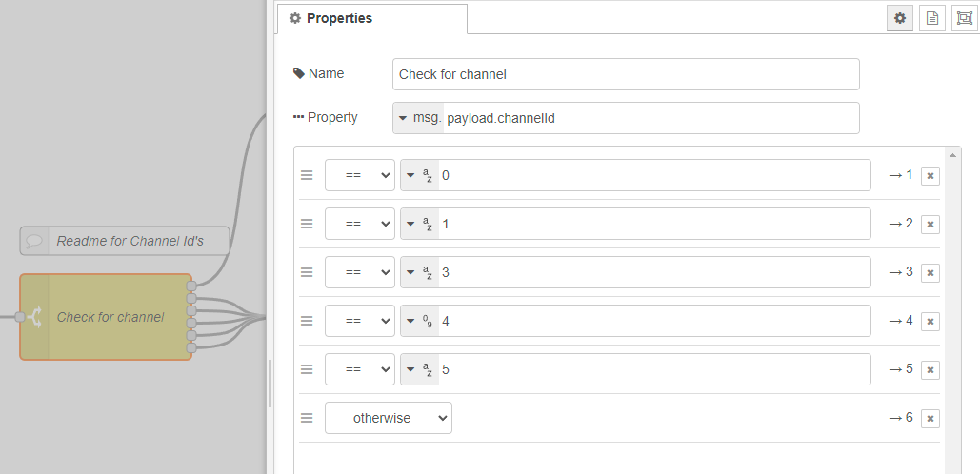Change the otherwise rule type dropdown
This screenshot has width=980, height=474.
pos(389,418)
